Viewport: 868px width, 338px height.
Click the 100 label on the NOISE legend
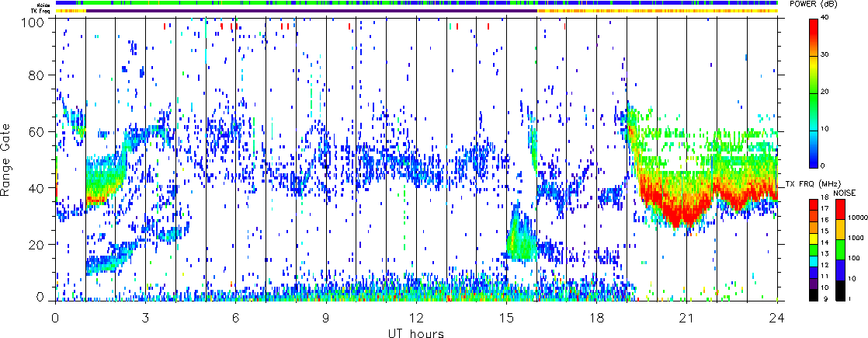[854, 258]
